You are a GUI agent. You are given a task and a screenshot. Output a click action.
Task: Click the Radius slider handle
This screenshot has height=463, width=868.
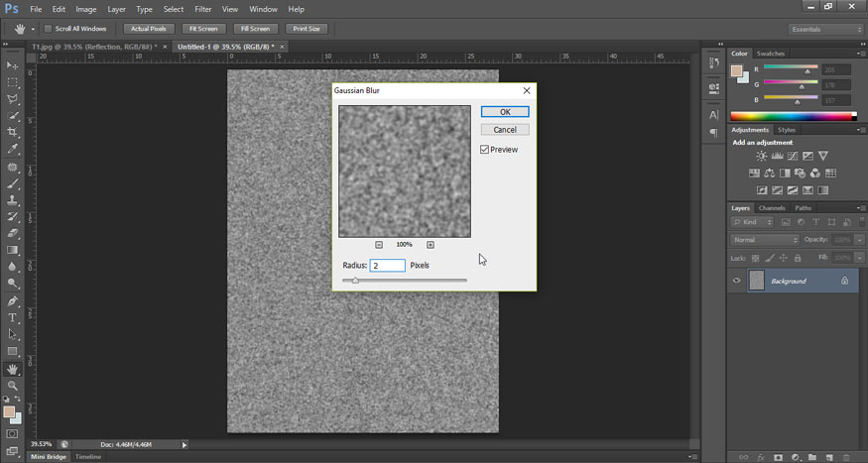click(x=355, y=281)
